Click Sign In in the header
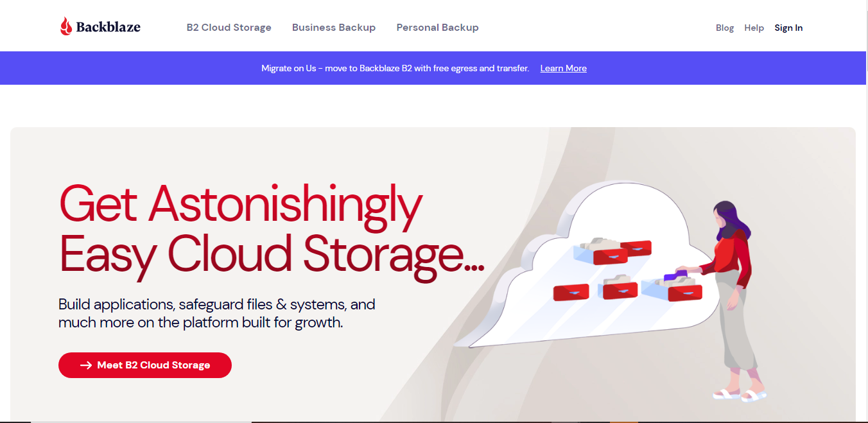 tap(788, 28)
